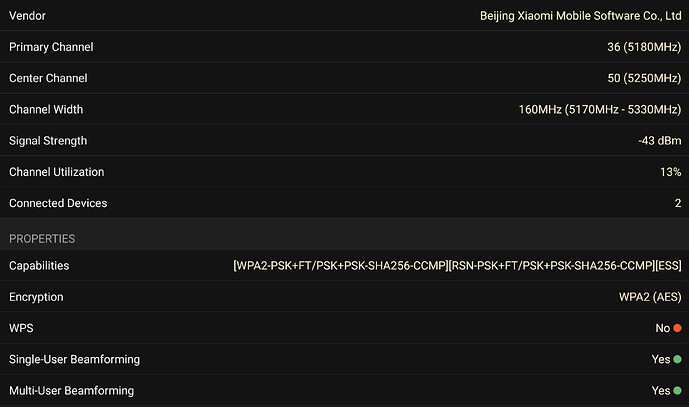Click the Beijing Xiaomi vendor name
This screenshot has width=689, height=407.
click(580, 16)
